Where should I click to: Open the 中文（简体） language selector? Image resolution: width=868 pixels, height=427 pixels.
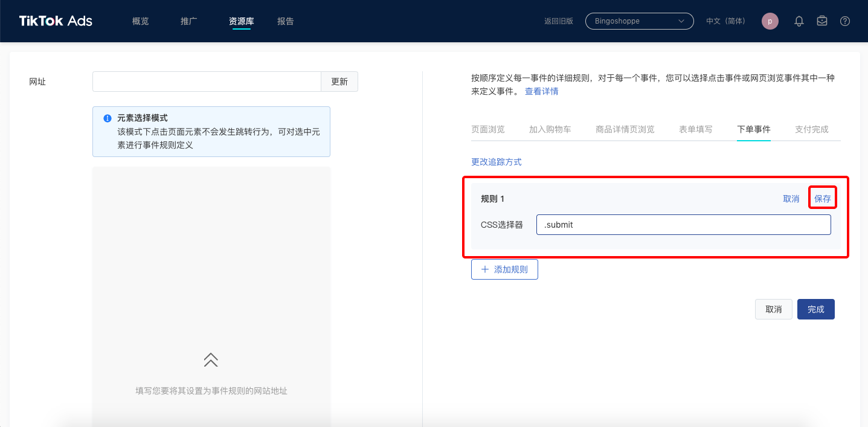tap(725, 21)
